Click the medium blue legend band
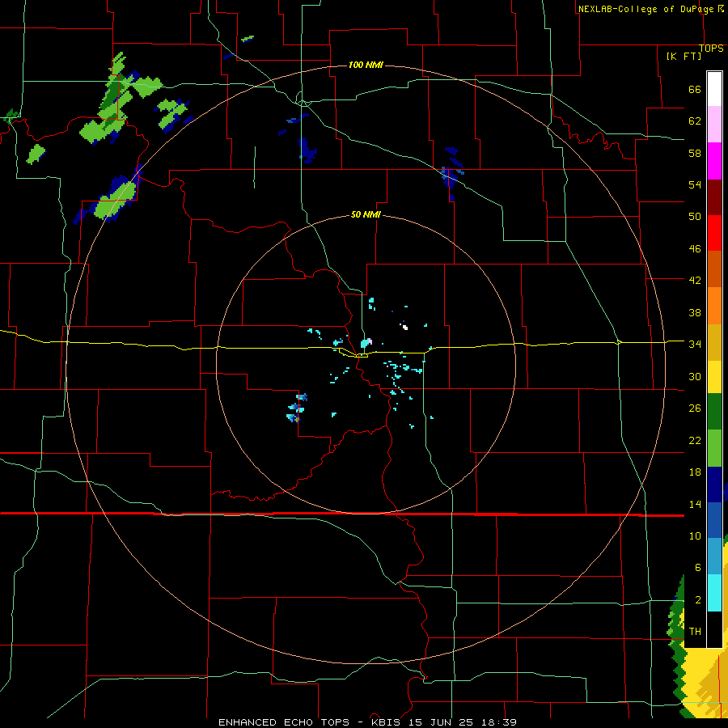This screenshot has width=728, height=728. point(714,520)
